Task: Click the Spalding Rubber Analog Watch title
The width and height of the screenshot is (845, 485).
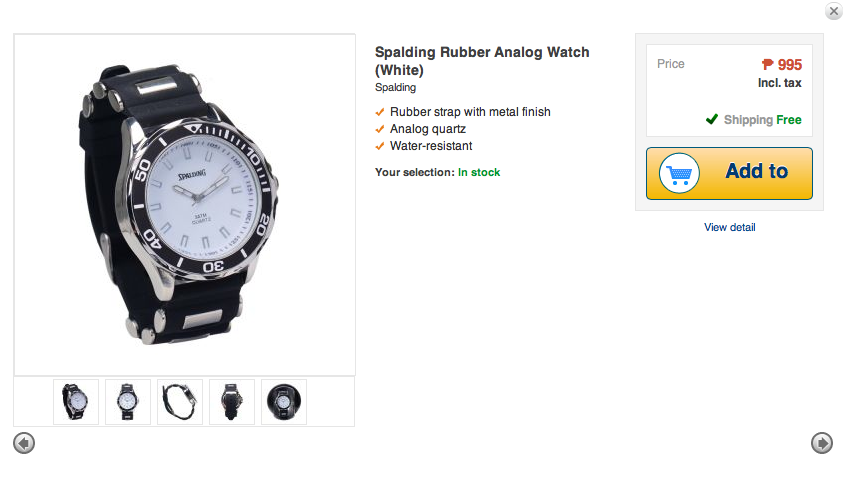Action: [482, 61]
